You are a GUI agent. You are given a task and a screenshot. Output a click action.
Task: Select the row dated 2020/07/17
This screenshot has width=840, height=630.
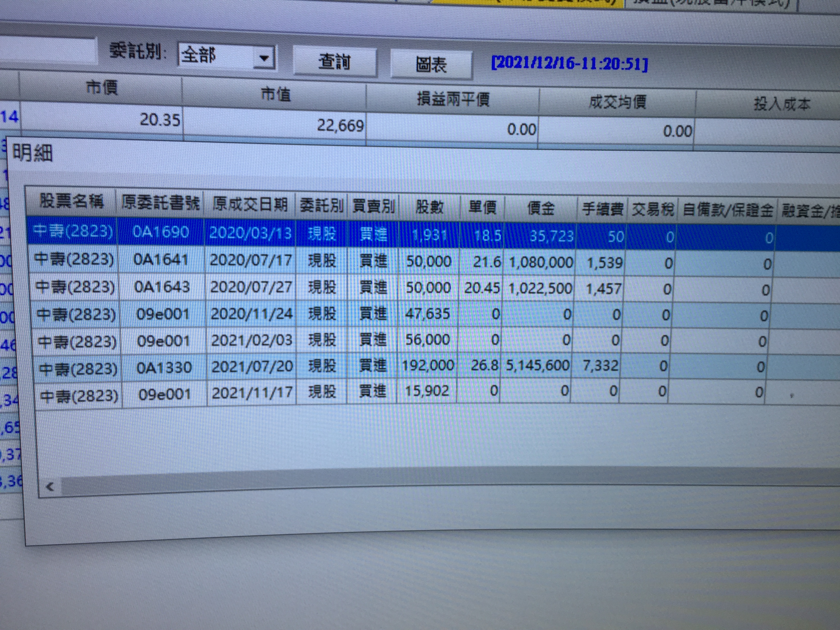click(251, 260)
